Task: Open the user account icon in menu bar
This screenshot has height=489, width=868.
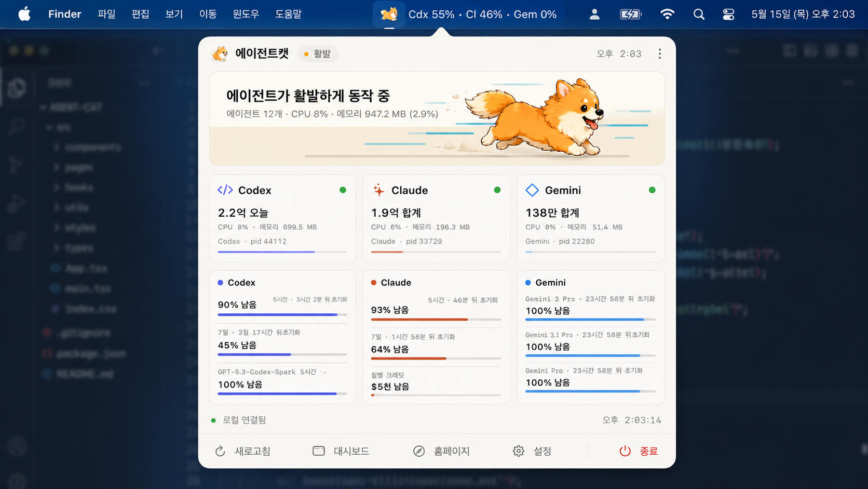Action: pyautogui.click(x=594, y=14)
